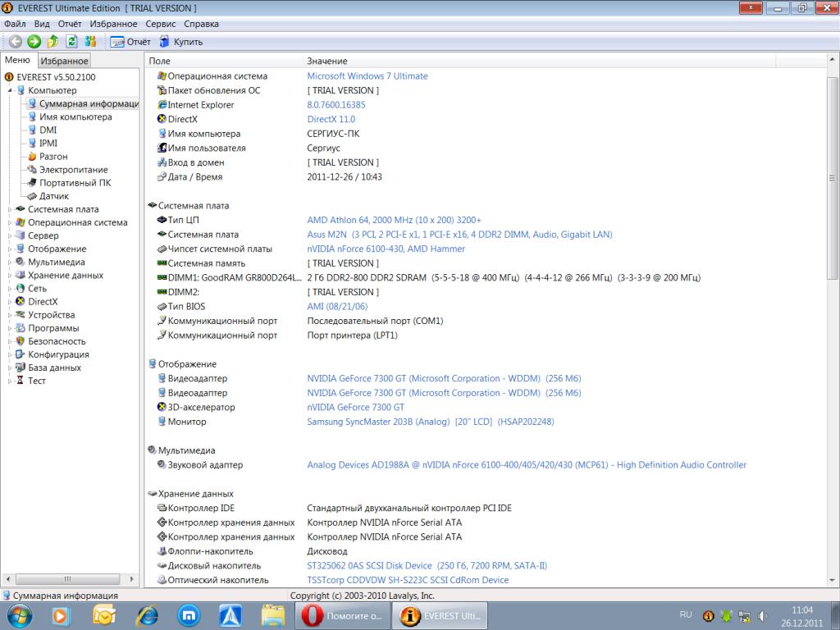Expand the Сервер tree node

pyautogui.click(x=10, y=235)
